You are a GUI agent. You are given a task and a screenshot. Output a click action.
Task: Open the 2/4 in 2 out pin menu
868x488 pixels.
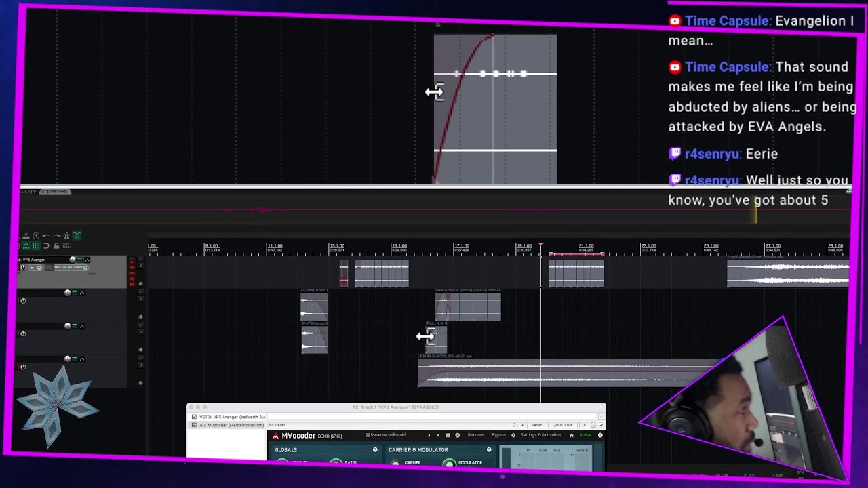563,425
